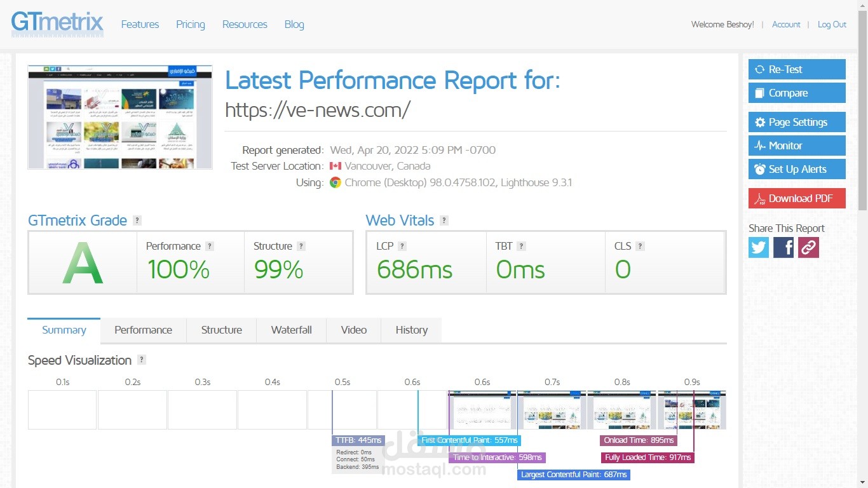This screenshot has height=488, width=868.
Task: Open Features in top navigation
Action: pyautogui.click(x=140, y=24)
